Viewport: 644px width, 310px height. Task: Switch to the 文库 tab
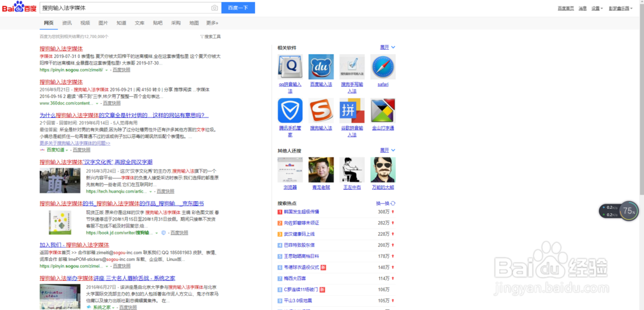tap(140, 23)
